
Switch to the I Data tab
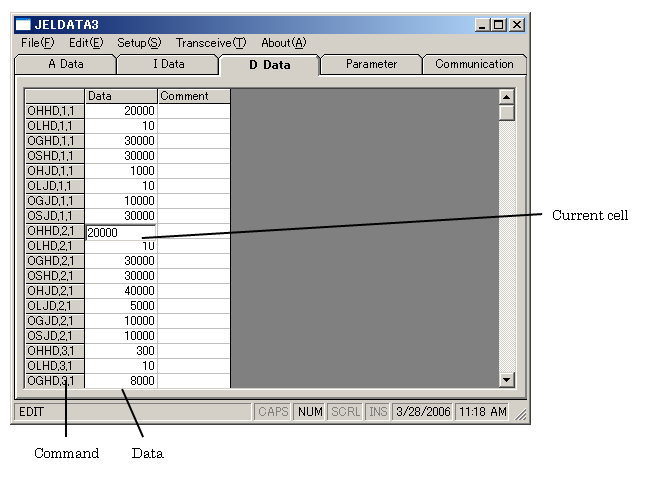pos(168,64)
